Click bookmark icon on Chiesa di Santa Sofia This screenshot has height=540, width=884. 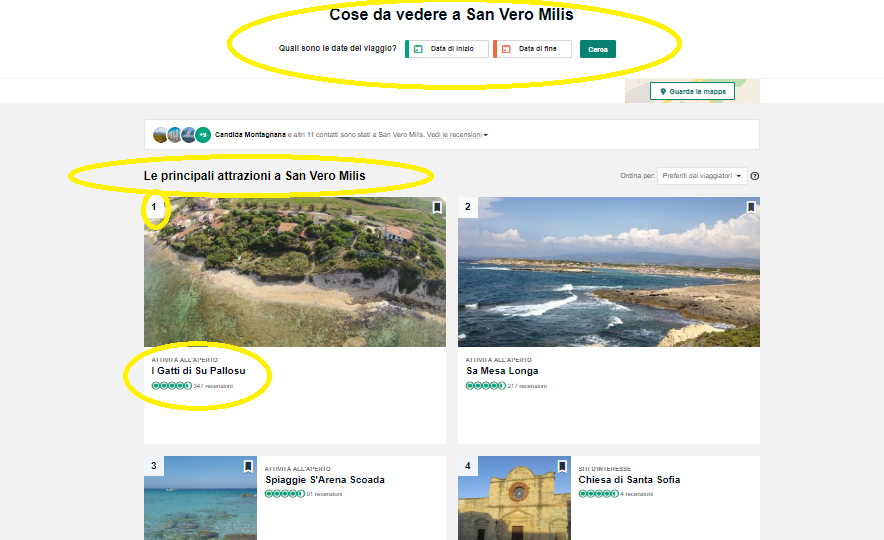(562, 467)
